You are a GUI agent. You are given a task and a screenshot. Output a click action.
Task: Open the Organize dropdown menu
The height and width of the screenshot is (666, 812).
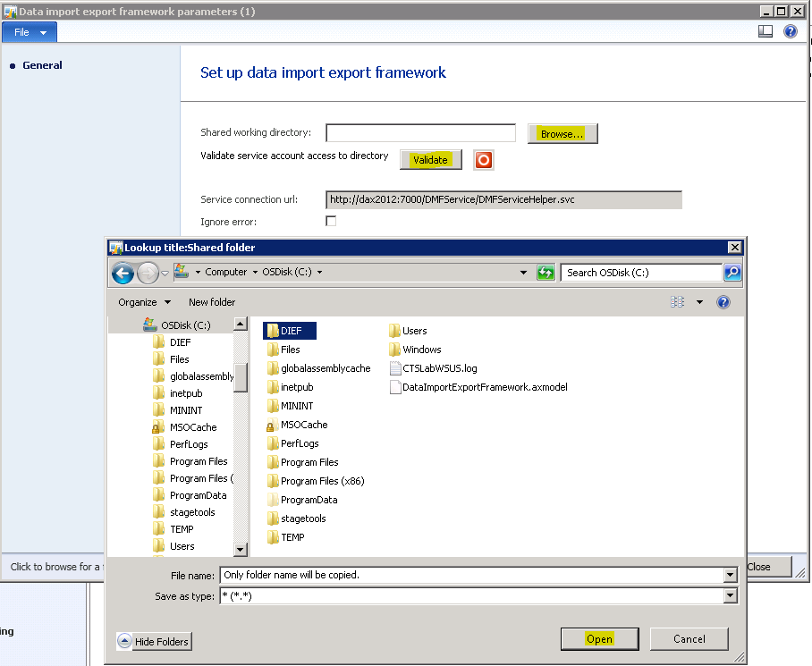[x=144, y=302]
